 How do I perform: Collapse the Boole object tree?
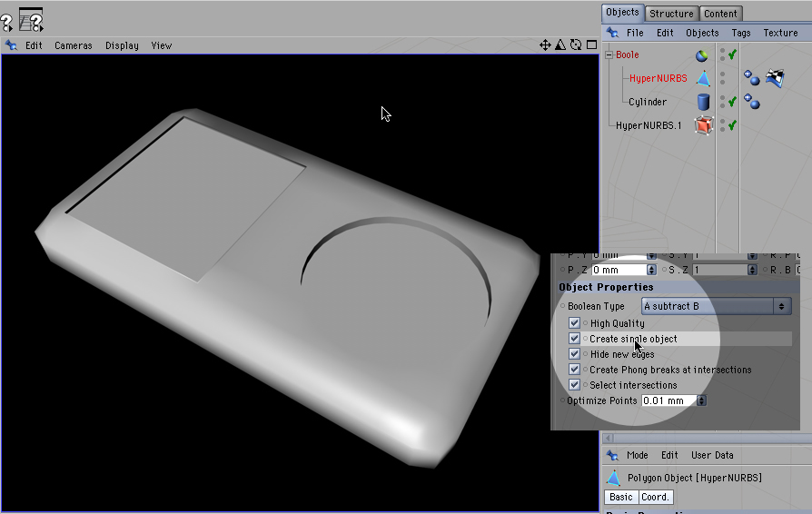609,54
